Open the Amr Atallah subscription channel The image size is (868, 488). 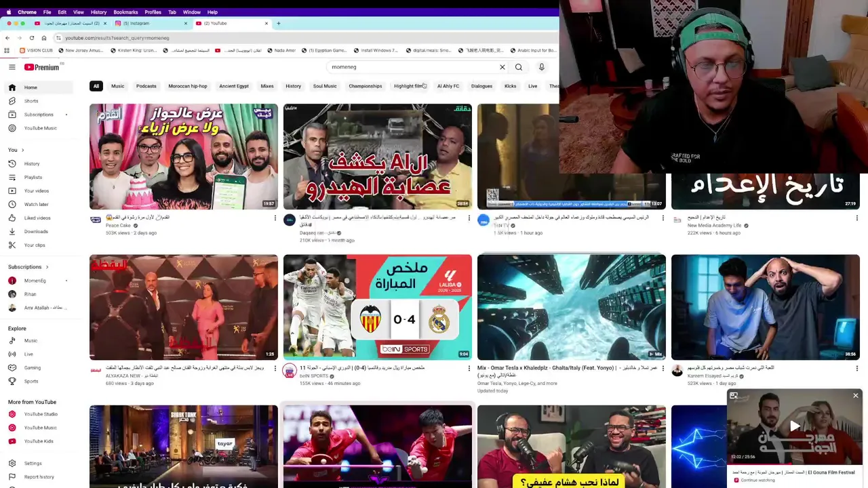point(39,308)
